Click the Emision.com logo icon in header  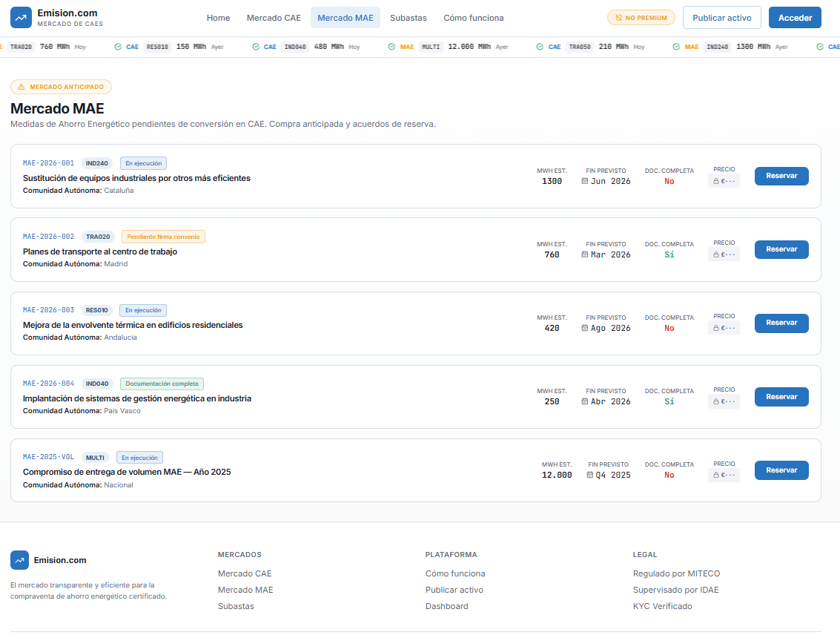point(22,18)
